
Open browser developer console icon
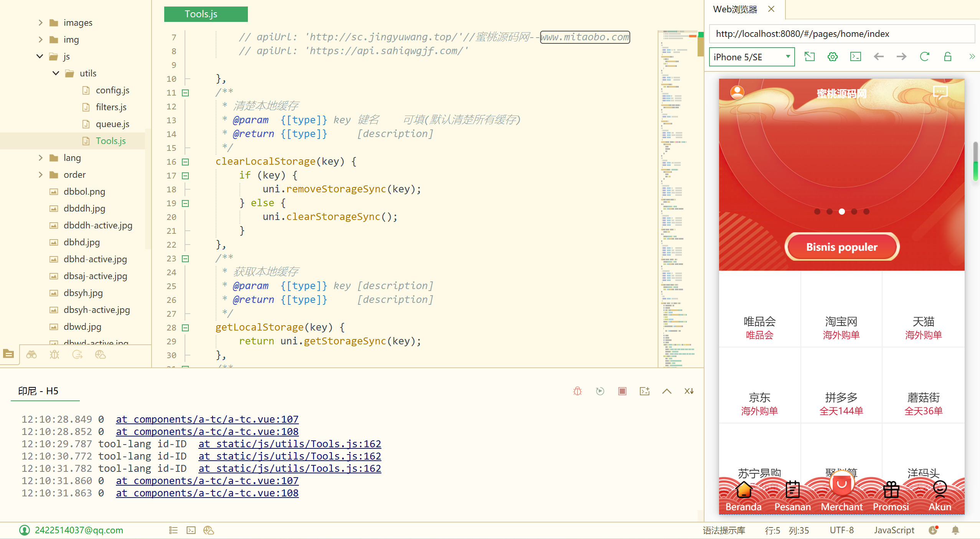tap(856, 57)
